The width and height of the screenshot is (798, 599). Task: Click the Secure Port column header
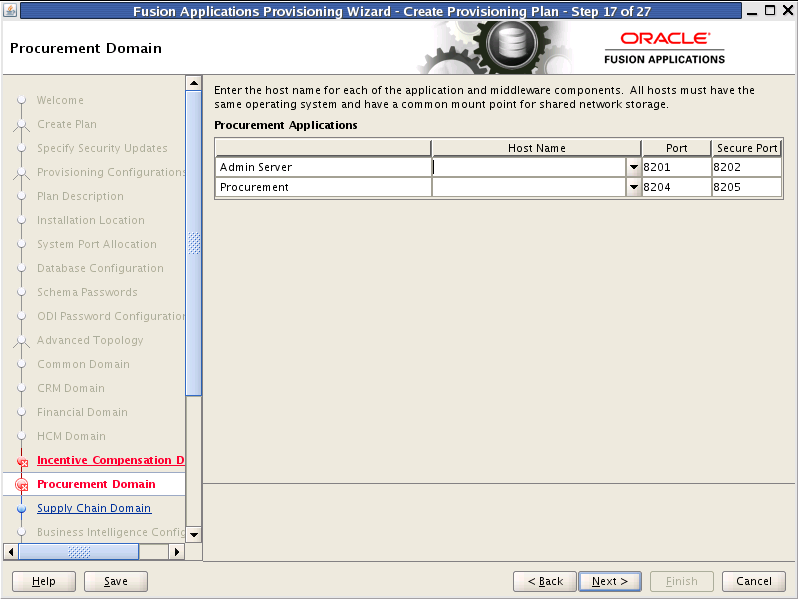[x=747, y=148]
